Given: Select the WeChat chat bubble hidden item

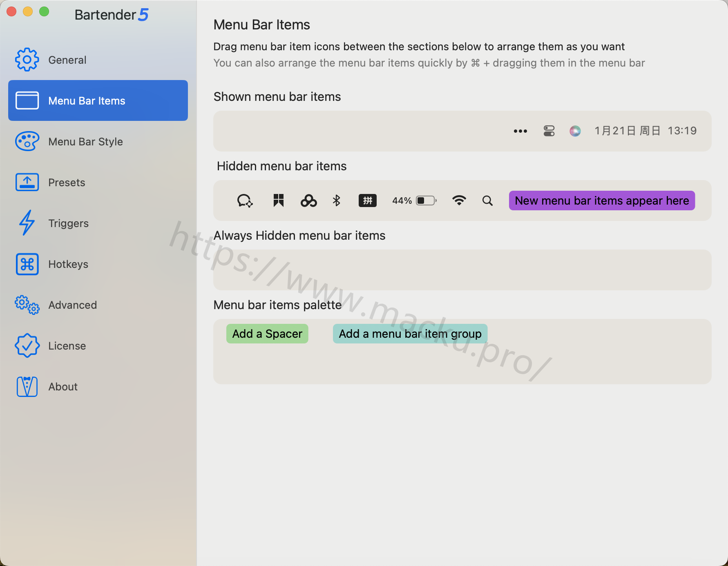Looking at the screenshot, I should point(245,201).
